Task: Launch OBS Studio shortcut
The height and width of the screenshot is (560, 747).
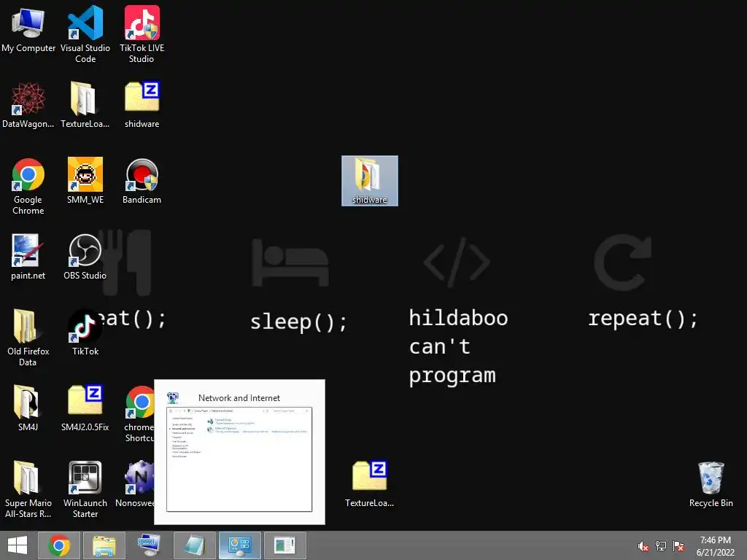Action: coord(85,257)
